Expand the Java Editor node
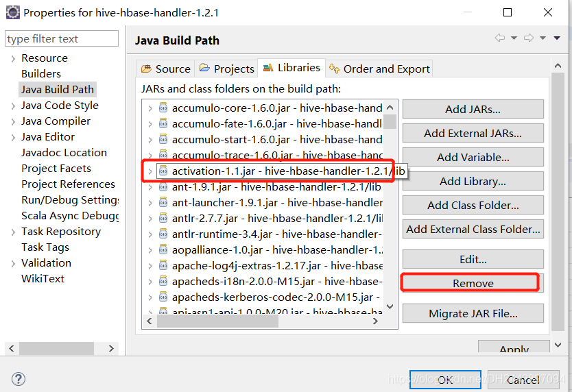Image resolution: width=572 pixels, height=392 pixels. (13, 138)
